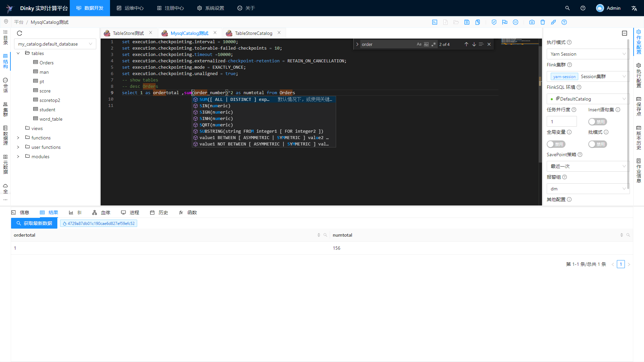Expand the functions folder in tree

tap(18, 138)
